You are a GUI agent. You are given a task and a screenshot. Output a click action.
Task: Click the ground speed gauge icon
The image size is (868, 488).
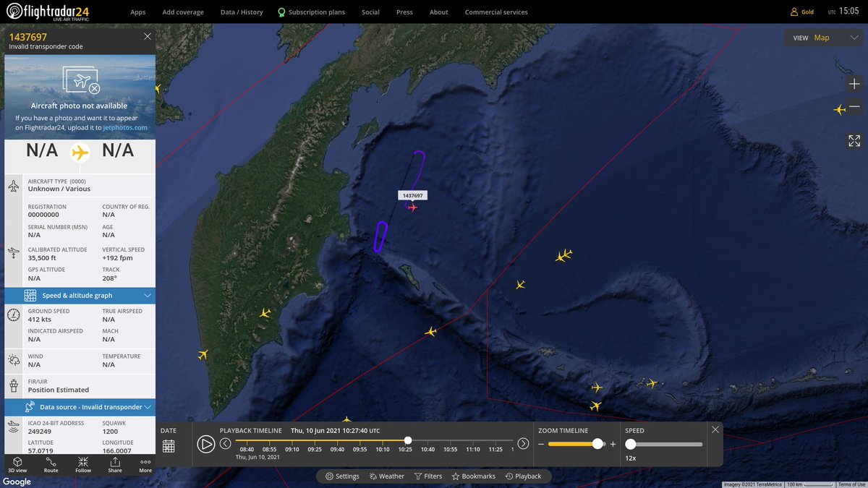pyautogui.click(x=14, y=315)
